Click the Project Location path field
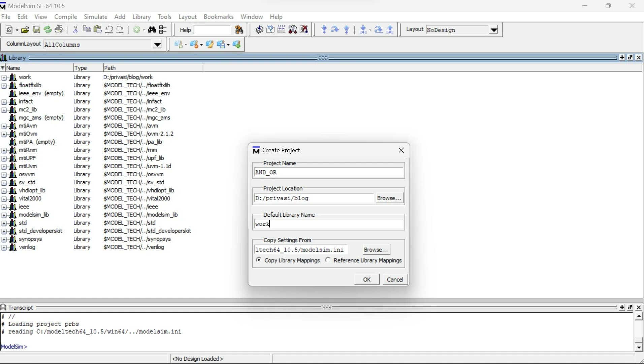The height and width of the screenshot is (364, 644). (x=314, y=198)
